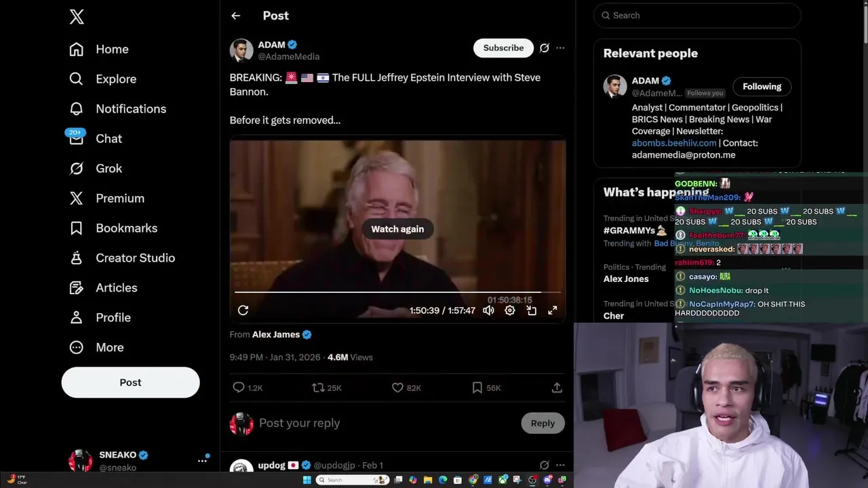The height and width of the screenshot is (488, 868).
Task: Open File Explorer from the taskbar
Action: point(428,480)
